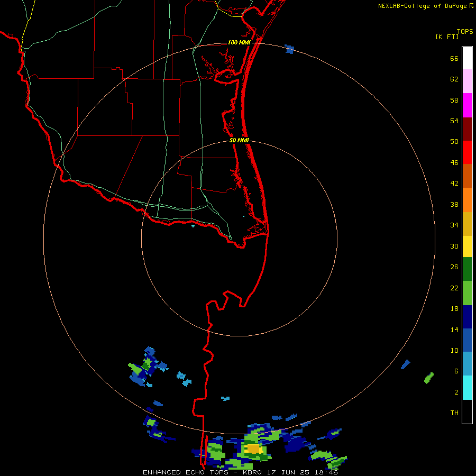Click the navy blue legend band
This screenshot has width=476, height=476.
point(467,317)
